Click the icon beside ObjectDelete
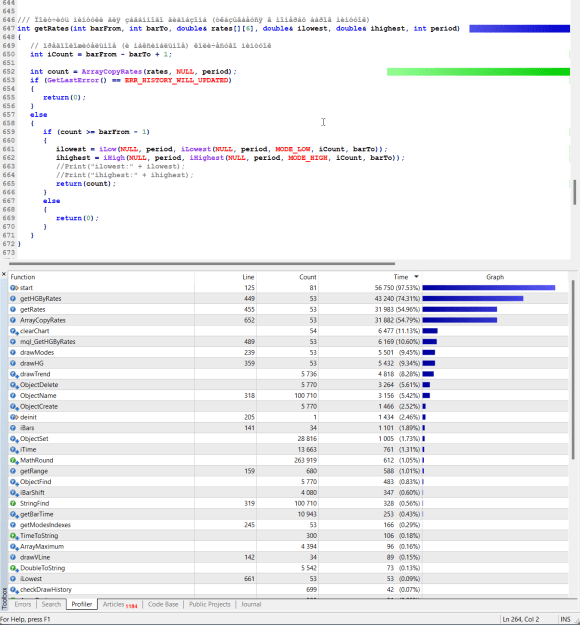 pos(14,385)
